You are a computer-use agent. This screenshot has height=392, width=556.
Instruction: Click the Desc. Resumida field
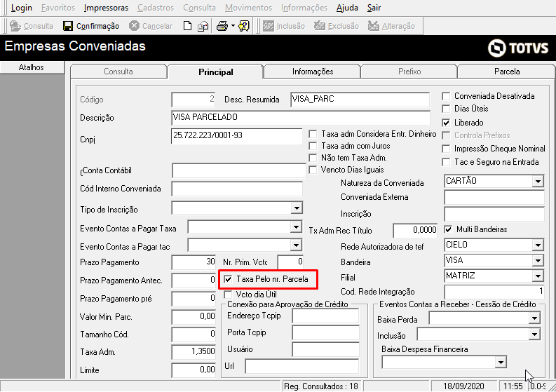[x=360, y=100]
